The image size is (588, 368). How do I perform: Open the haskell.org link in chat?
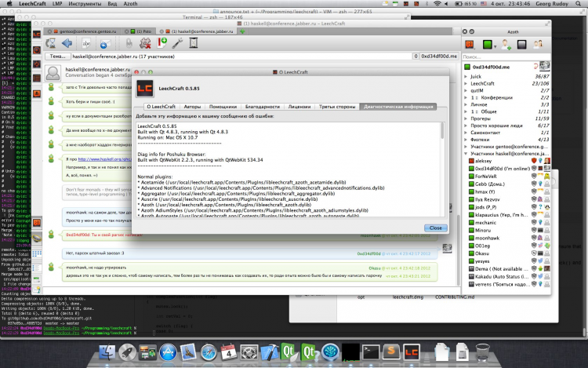pyautogui.click(x=104, y=159)
